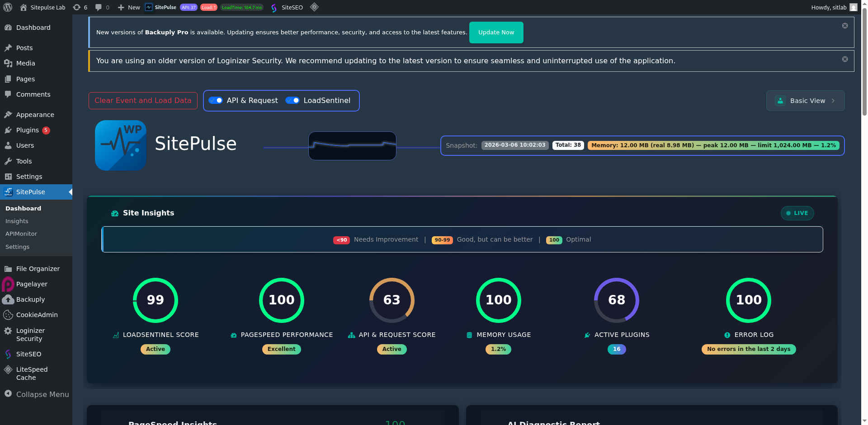
Task: Click the SiteSEO icon in admin bar
Action: [274, 8]
